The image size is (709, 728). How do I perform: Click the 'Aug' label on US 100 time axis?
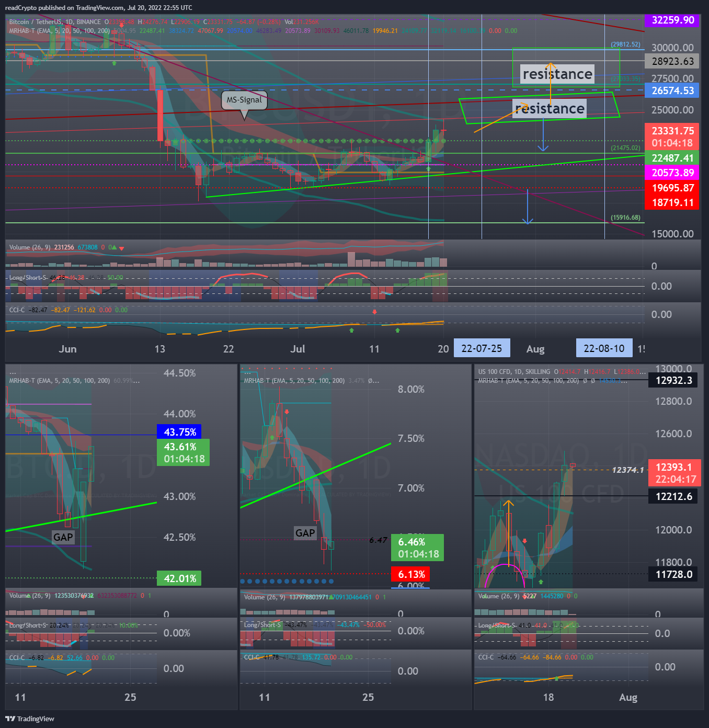(x=628, y=697)
